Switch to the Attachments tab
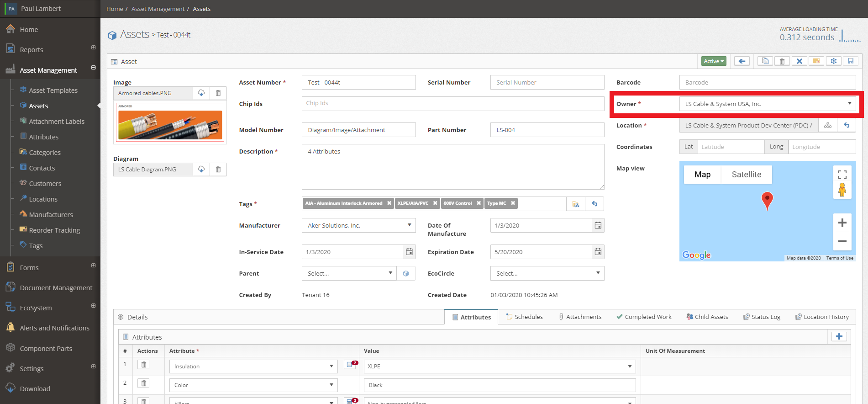Viewport: 868px width, 404px height. 580,317
